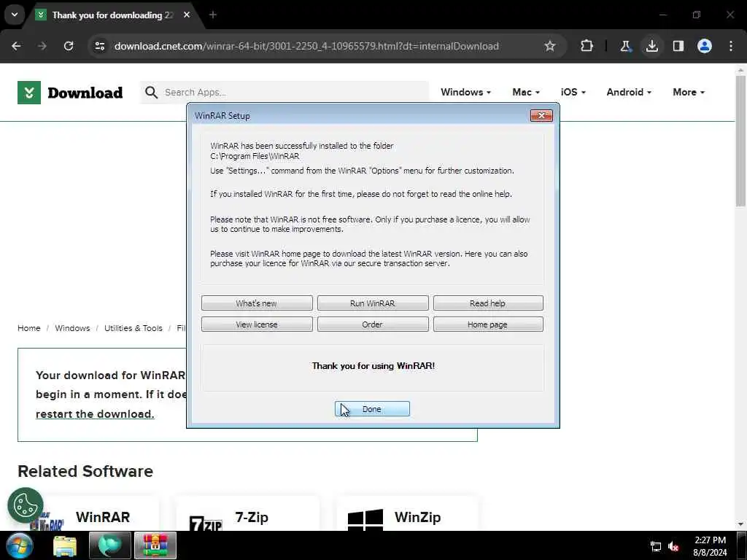Image resolution: width=747 pixels, height=560 pixels.
Task: Expand the Mac menu dropdown
Action: [526, 93]
